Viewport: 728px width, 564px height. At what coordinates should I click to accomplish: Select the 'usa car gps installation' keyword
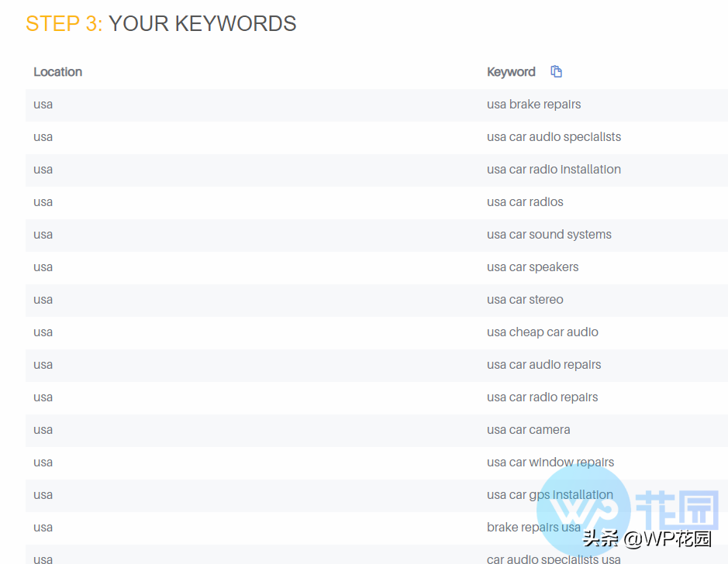point(550,495)
